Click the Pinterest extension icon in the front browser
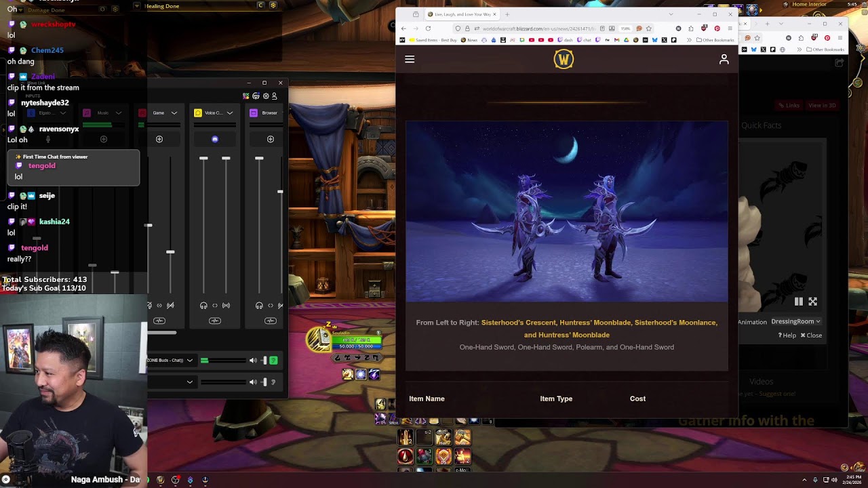868x488 pixels. click(x=717, y=28)
